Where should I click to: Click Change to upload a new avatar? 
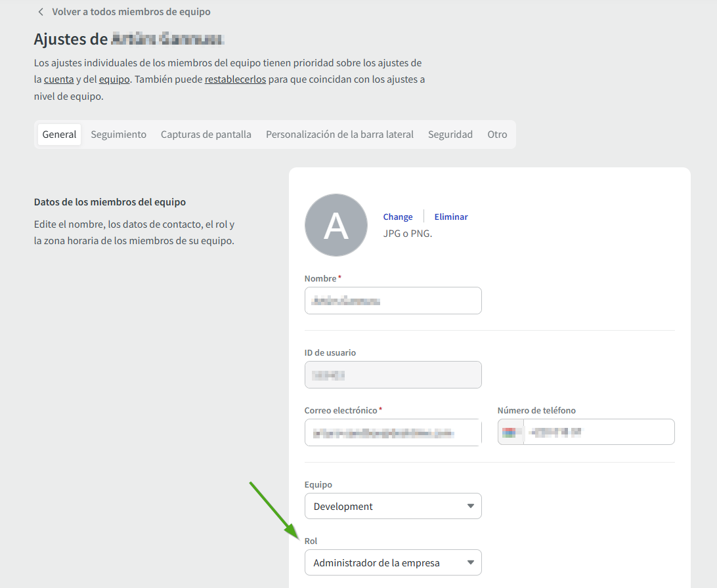[x=398, y=217]
